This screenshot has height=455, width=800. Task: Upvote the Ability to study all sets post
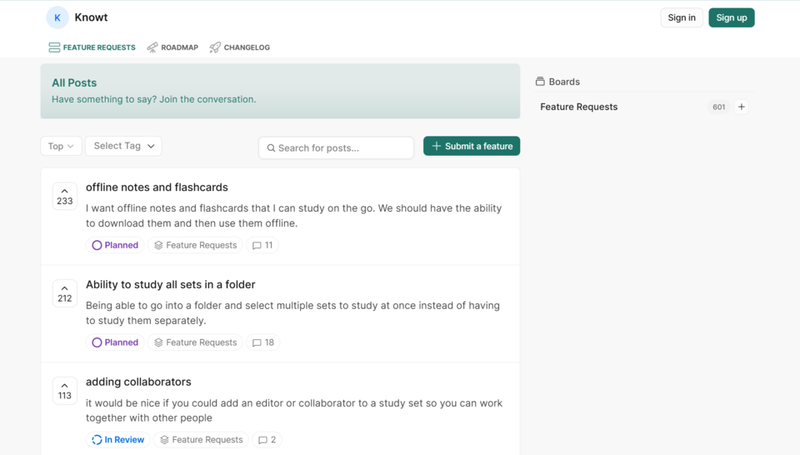(x=65, y=292)
